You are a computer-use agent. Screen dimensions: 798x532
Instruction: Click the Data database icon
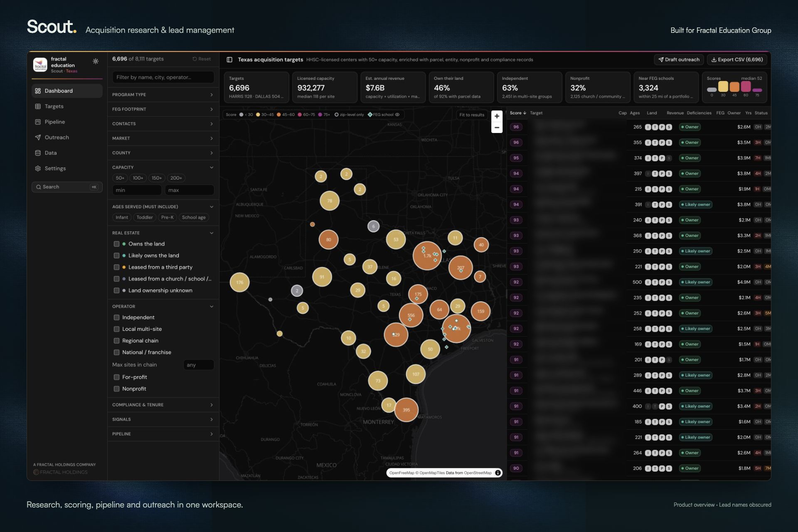coord(38,153)
